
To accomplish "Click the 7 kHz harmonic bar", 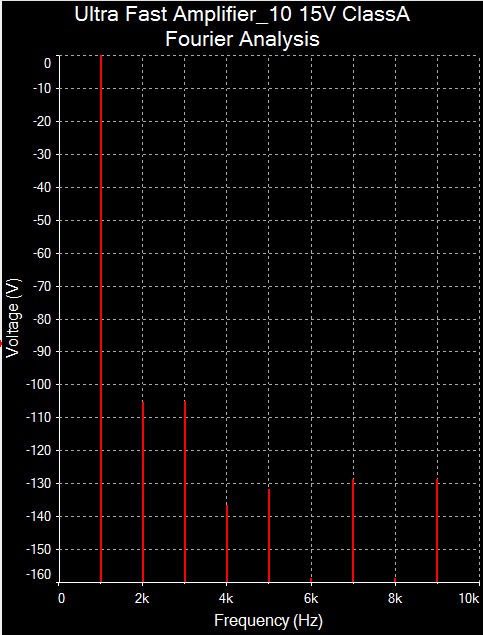I will pos(353,530).
